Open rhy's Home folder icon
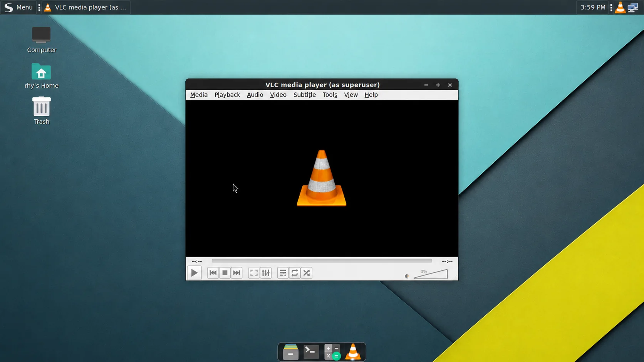The width and height of the screenshot is (644, 362). pos(41,76)
